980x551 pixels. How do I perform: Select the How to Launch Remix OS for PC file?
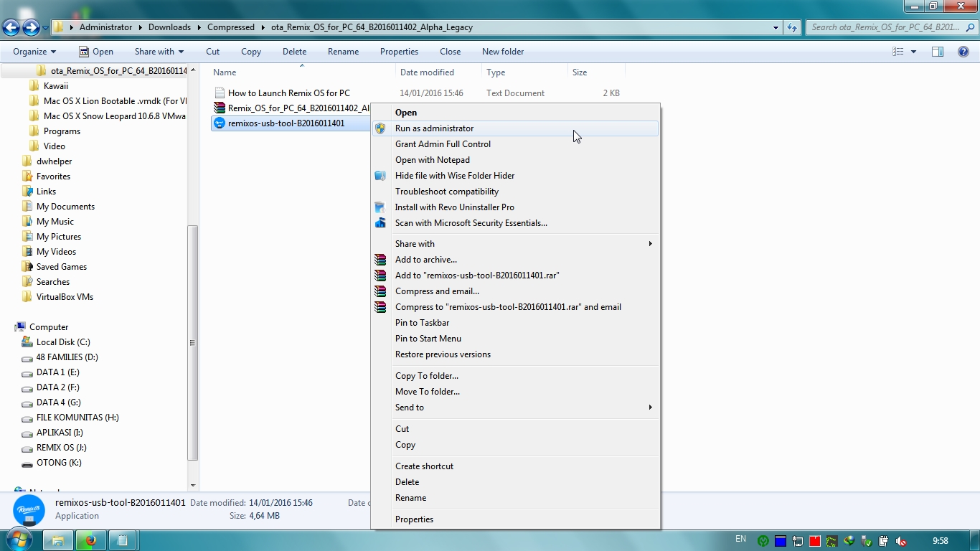(288, 93)
